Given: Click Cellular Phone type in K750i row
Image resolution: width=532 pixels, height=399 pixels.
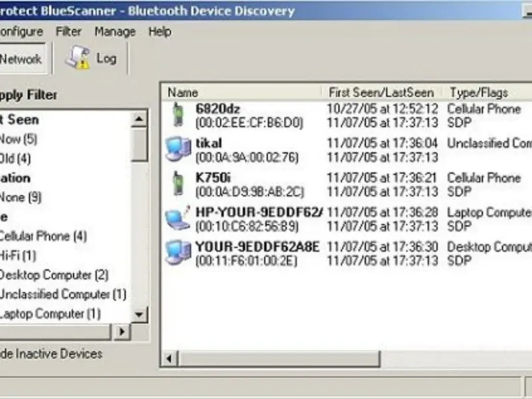Looking at the screenshot, I should coord(484,178).
